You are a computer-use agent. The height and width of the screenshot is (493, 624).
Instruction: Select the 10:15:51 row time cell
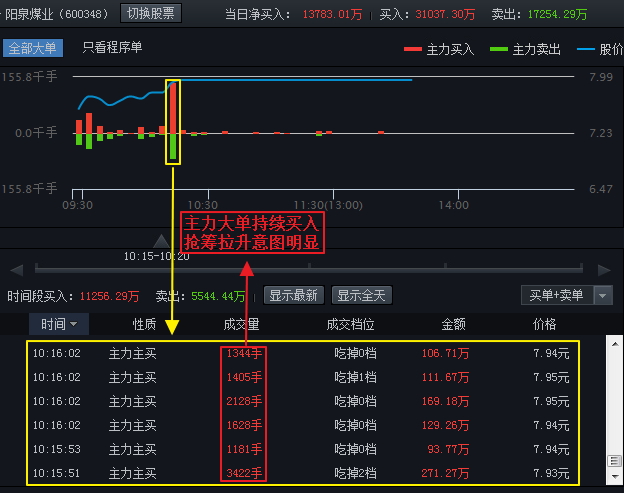(x=56, y=473)
